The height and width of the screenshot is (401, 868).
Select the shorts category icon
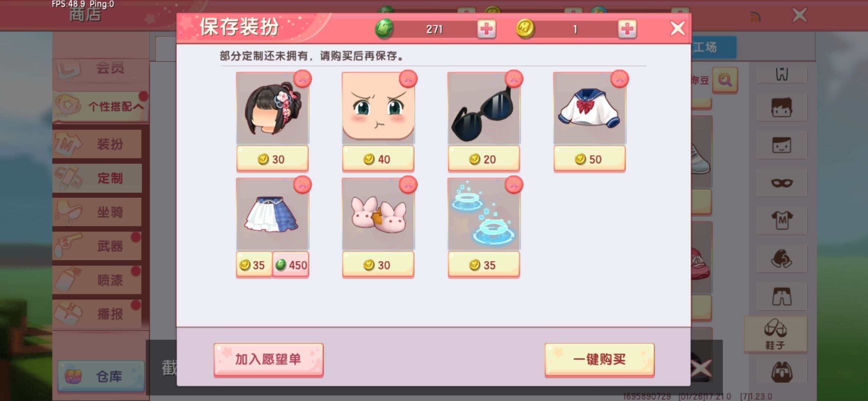[782, 297]
